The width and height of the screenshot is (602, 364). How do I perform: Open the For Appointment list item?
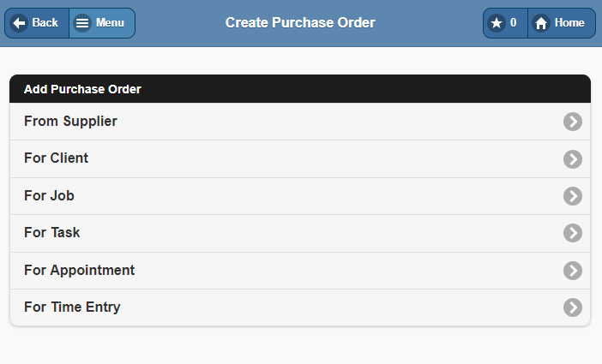tap(79, 271)
